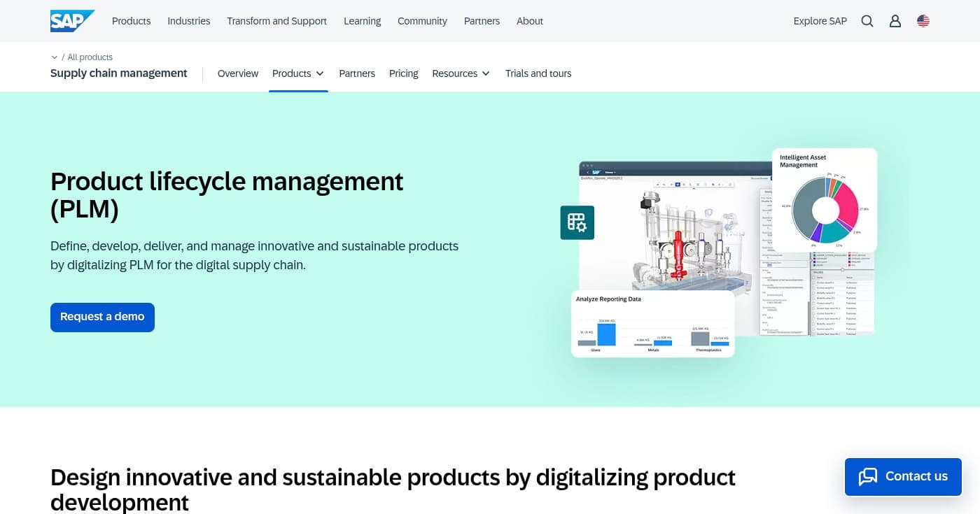Open the US flag language selector
This screenshot has width=980, height=514.
click(x=923, y=21)
